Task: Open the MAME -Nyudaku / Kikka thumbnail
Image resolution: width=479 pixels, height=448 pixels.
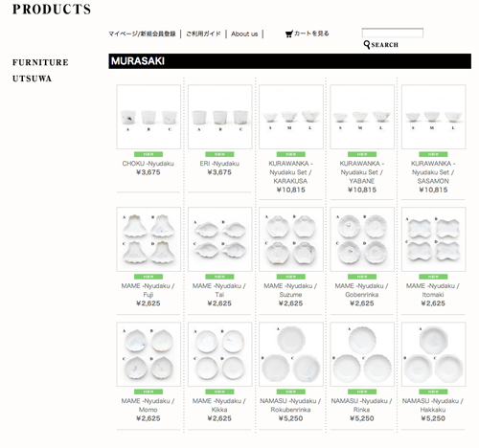Action: pyautogui.click(x=219, y=354)
